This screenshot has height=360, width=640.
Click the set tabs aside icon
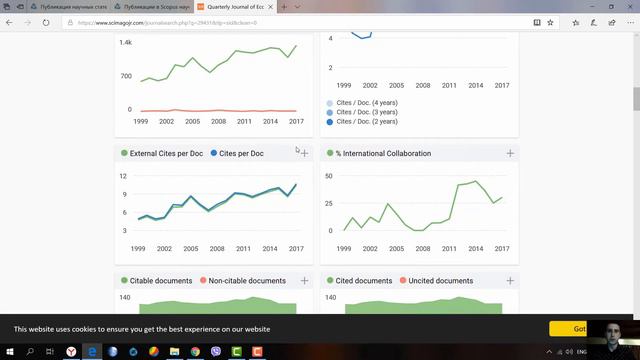click(20, 7)
